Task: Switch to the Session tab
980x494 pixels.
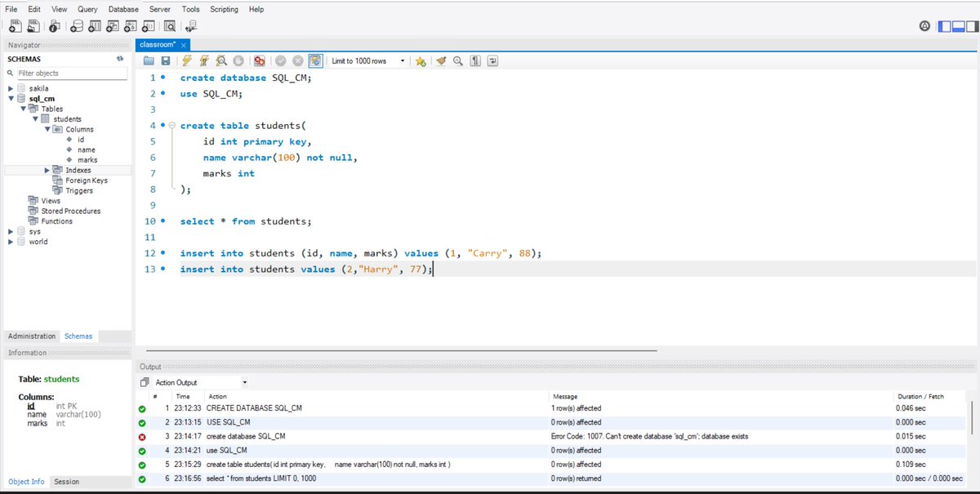Action: click(66, 482)
